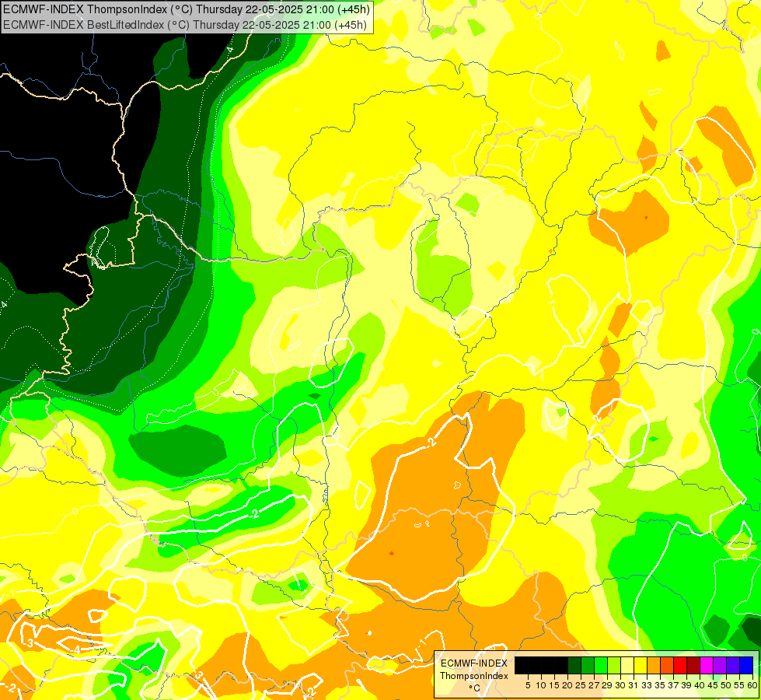This screenshot has width=761, height=700.
Task: Click the BestLiftedIndex title line at top
Action: point(185,25)
